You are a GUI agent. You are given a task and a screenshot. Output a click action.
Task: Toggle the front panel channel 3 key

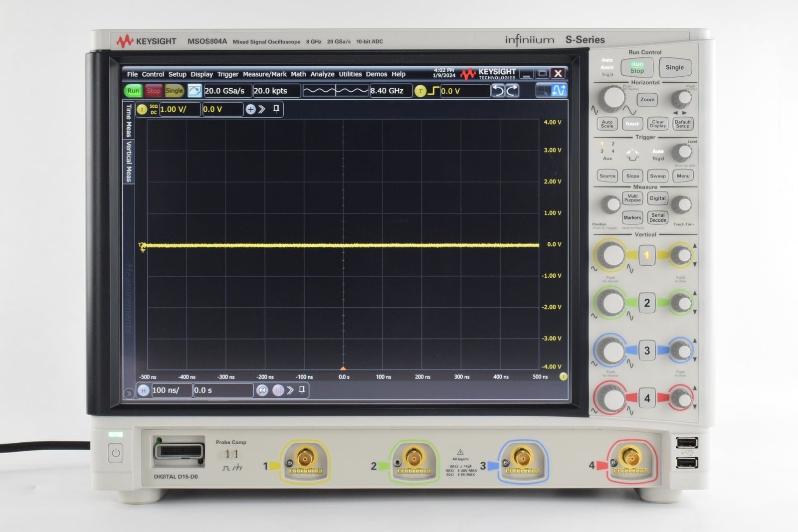(647, 351)
